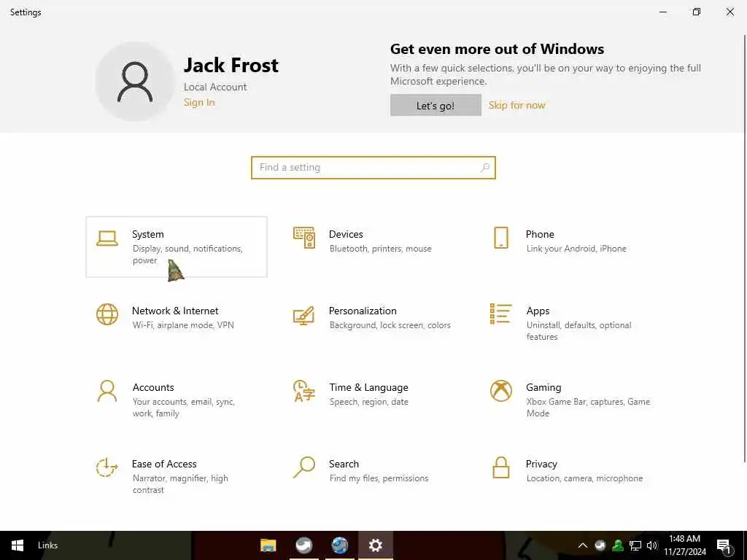Click the Privacy heading

[x=541, y=464]
